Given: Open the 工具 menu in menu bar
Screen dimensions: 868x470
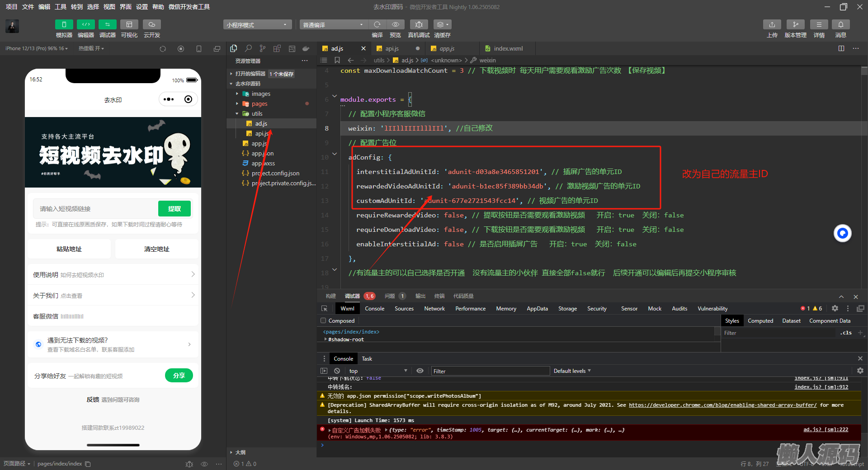Looking at the screenshot, I should [x=60, y=7].
